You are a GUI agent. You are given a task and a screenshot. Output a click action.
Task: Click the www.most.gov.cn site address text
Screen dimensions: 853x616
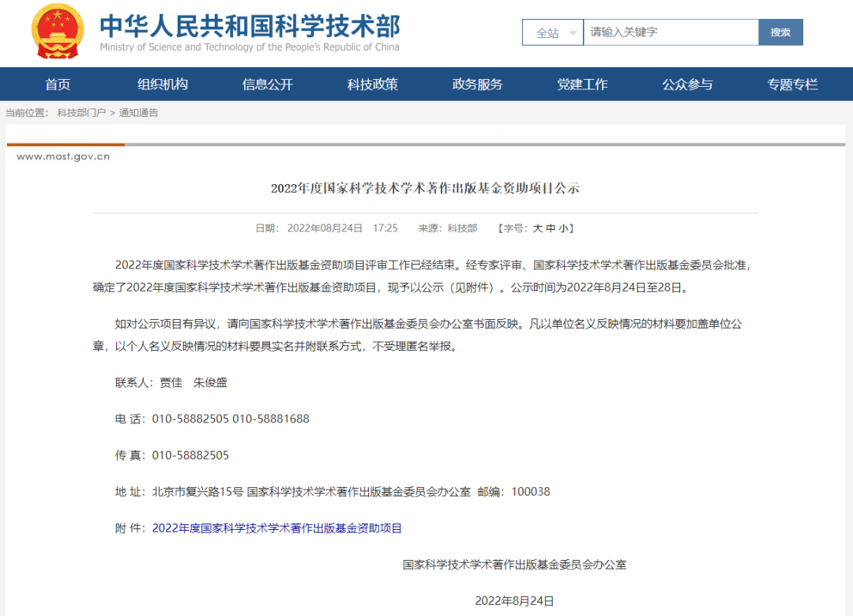pos(63,156)
